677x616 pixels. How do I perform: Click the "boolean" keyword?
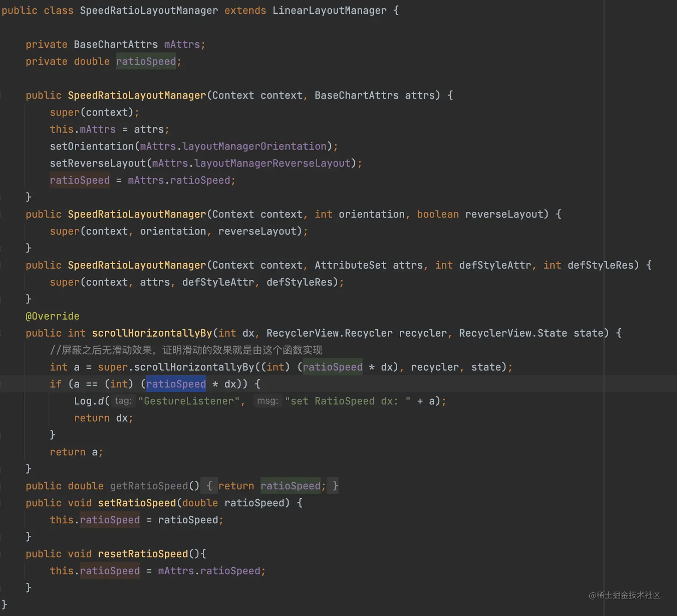pos(437,214)
